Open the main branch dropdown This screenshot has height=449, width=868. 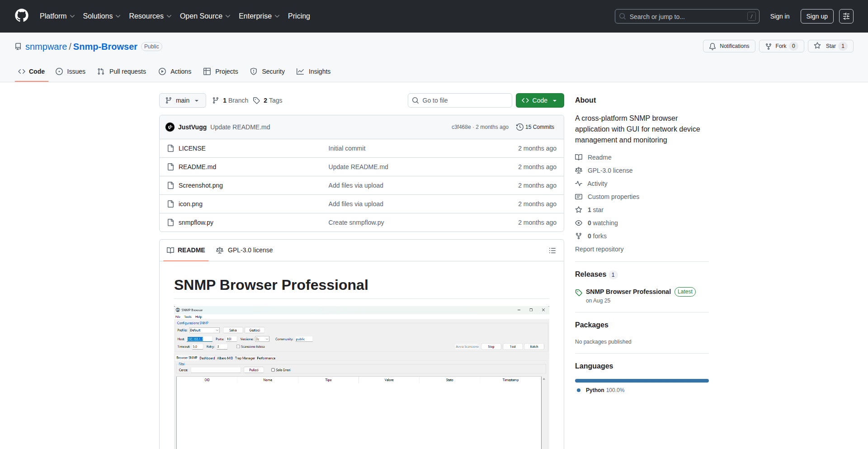pyautogui.click(x=182, y=100)
